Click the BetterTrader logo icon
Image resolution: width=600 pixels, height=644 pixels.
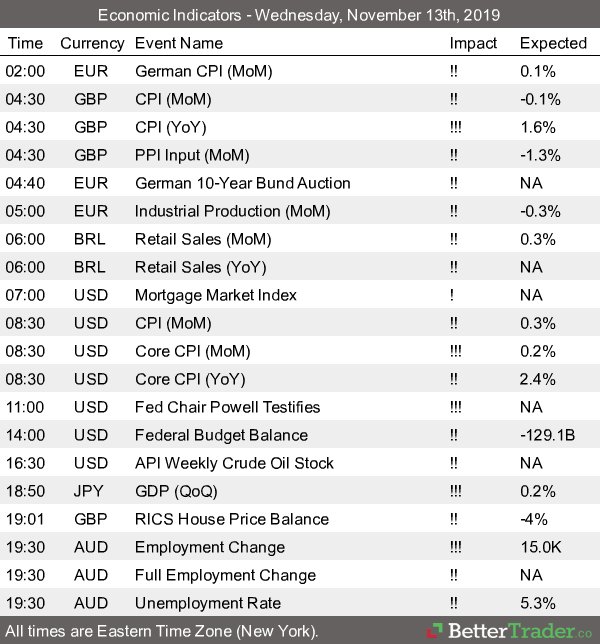[x=433, y=631]
